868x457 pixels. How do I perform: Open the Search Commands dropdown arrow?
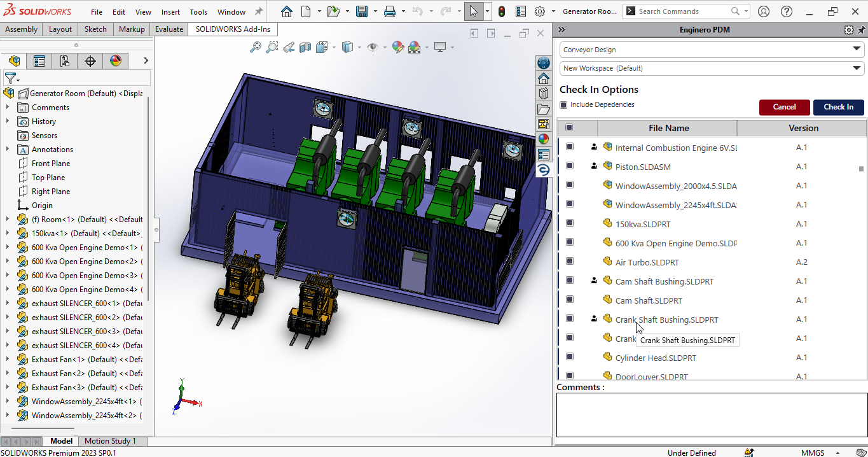point(746,11)
